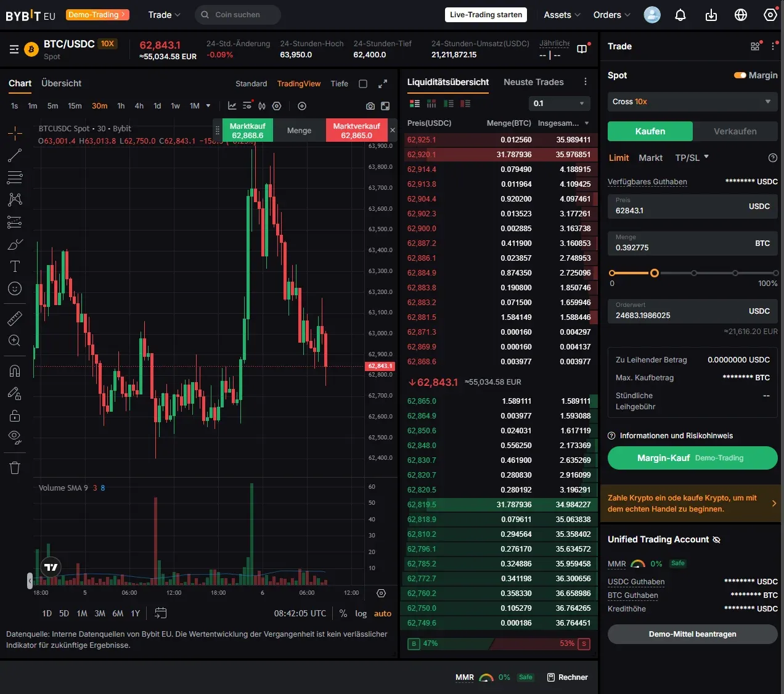Select the ruler measure tool

coord(15,318)
